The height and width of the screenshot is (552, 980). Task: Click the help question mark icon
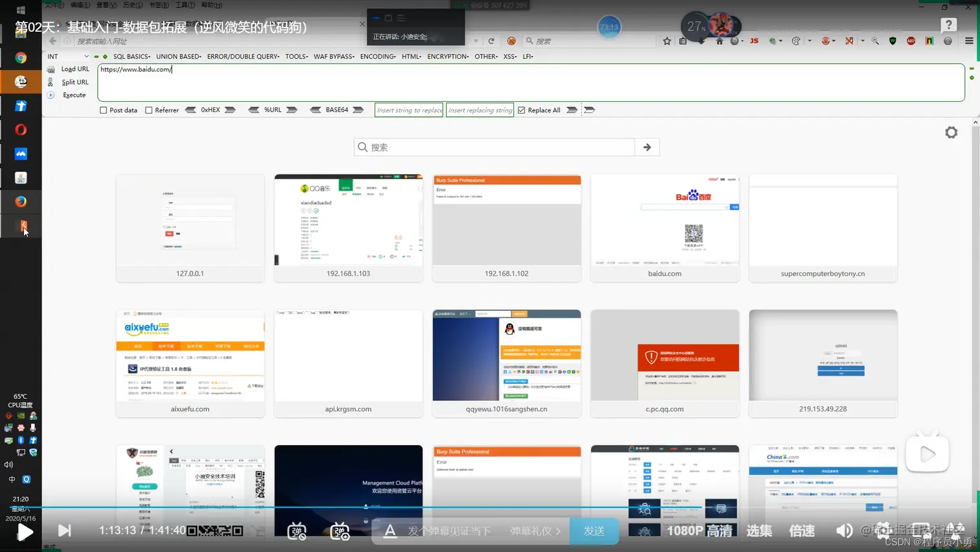pos(949,25)
